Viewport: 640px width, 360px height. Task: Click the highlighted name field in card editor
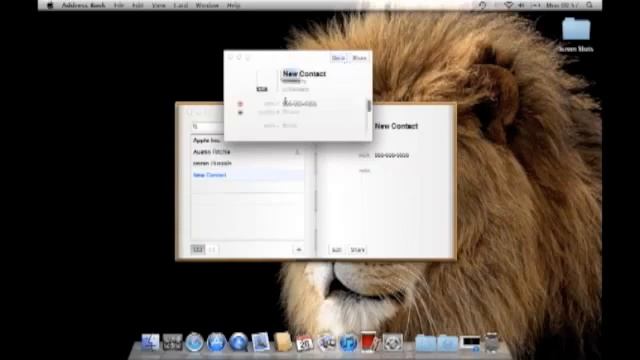click(x=290, y=74)
